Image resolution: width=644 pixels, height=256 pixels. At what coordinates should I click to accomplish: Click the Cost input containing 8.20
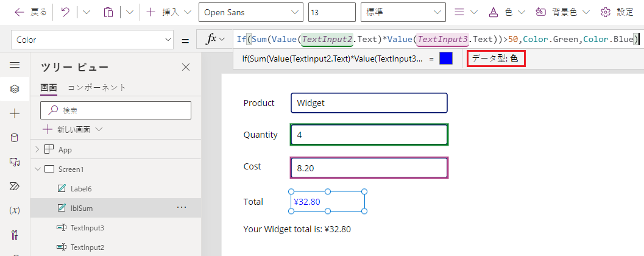pyautogui.click(x=369, y=168)
